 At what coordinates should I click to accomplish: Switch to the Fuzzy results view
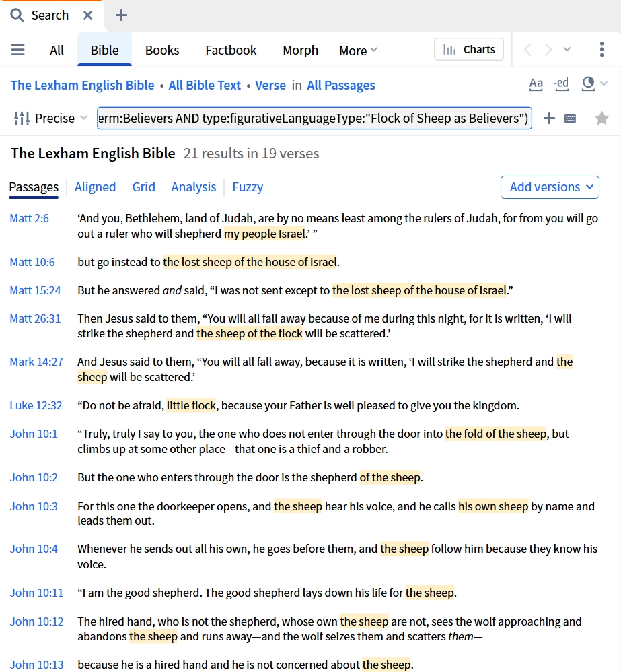[x=248, y=187]
